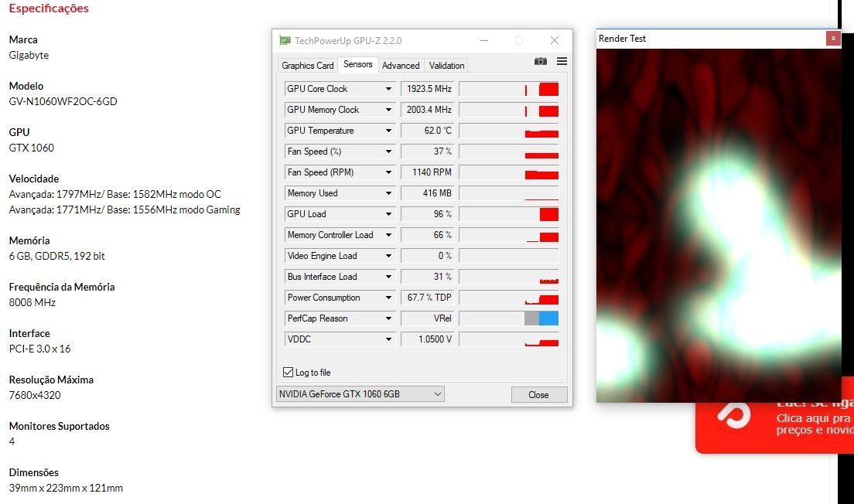Image resolution: width=854 pixels, height=504 pixels.
Task: Click the 416 MB memory used value
Action: (428, 193)
